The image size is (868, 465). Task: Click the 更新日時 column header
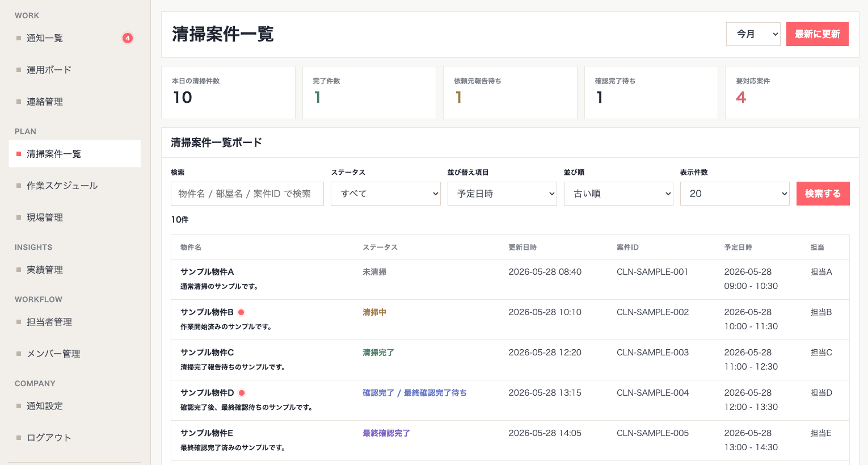point(523,248)
